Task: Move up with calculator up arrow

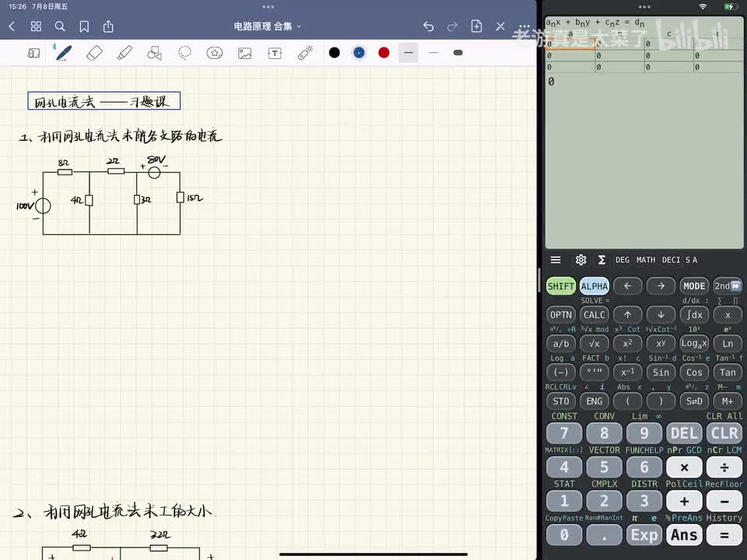Action: pos(627,315)
